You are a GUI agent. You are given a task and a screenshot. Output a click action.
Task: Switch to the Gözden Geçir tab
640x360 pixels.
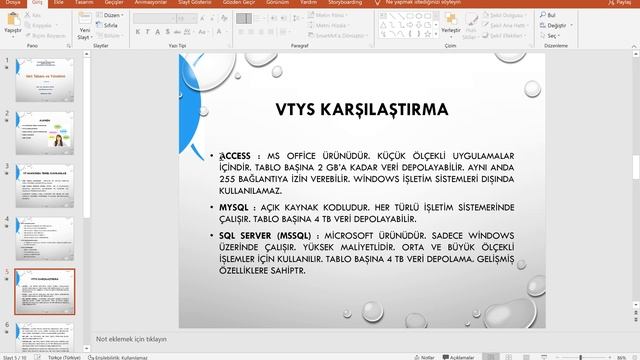239,2
